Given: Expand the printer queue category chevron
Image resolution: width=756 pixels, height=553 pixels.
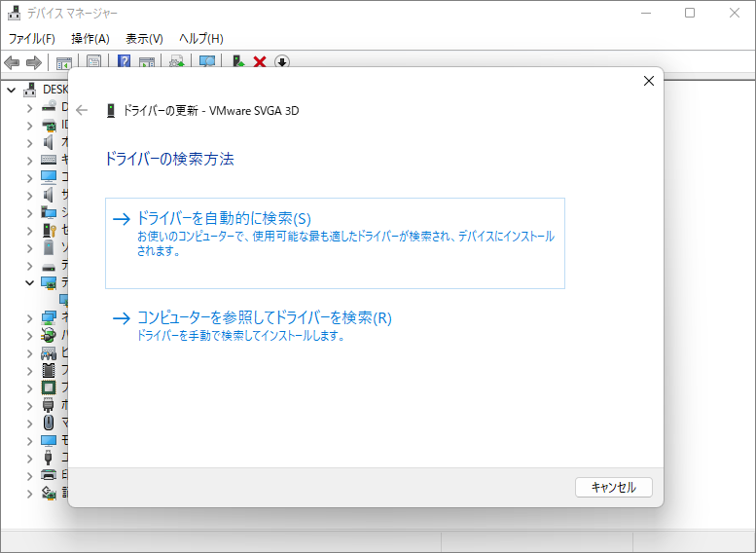Looking at the screenshot, I should [29, 476].
